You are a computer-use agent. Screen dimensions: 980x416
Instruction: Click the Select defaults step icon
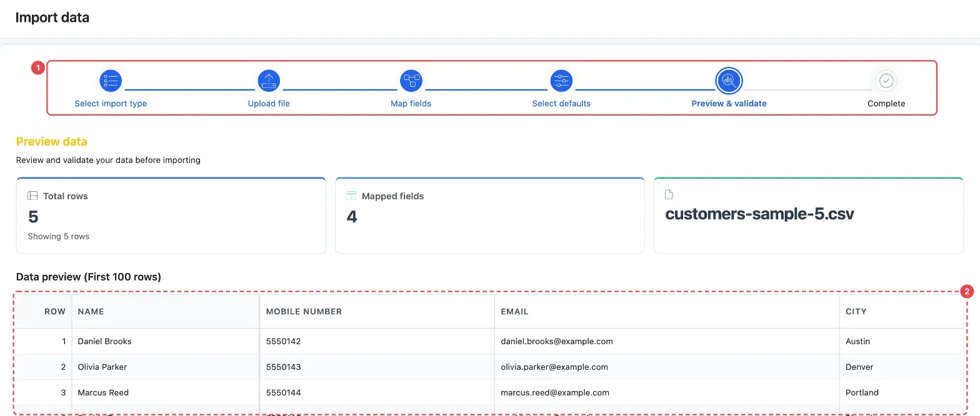(561, 81)
